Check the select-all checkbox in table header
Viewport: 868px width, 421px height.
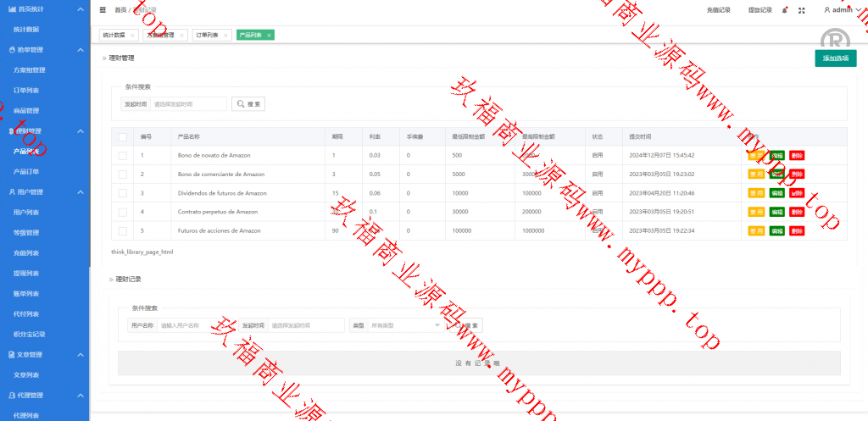[122, 136]
